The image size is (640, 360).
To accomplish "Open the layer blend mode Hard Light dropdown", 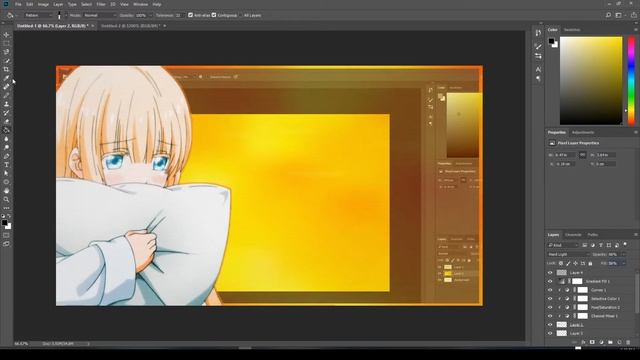I will pos(568,254).
